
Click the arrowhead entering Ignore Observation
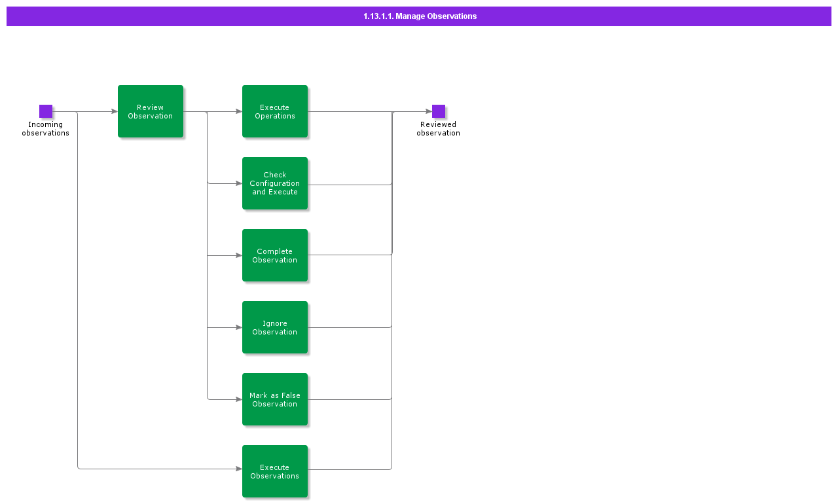click(238, 327)
